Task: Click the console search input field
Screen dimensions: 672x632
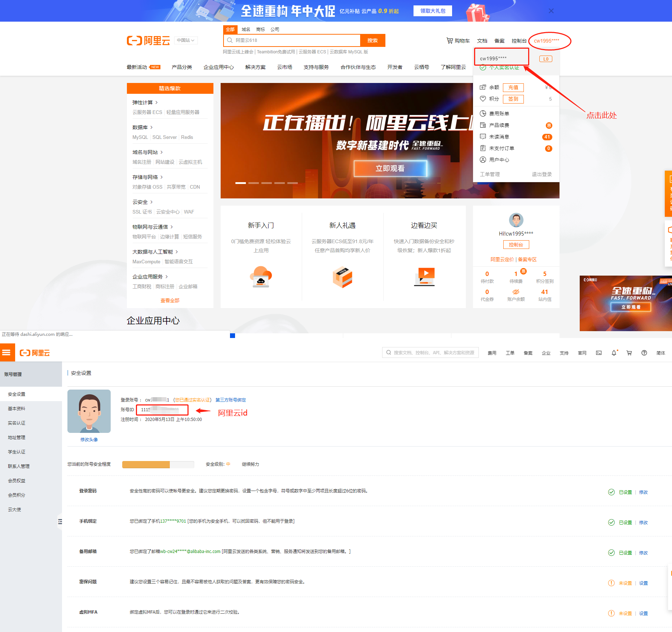Action: tap(430, 352)
